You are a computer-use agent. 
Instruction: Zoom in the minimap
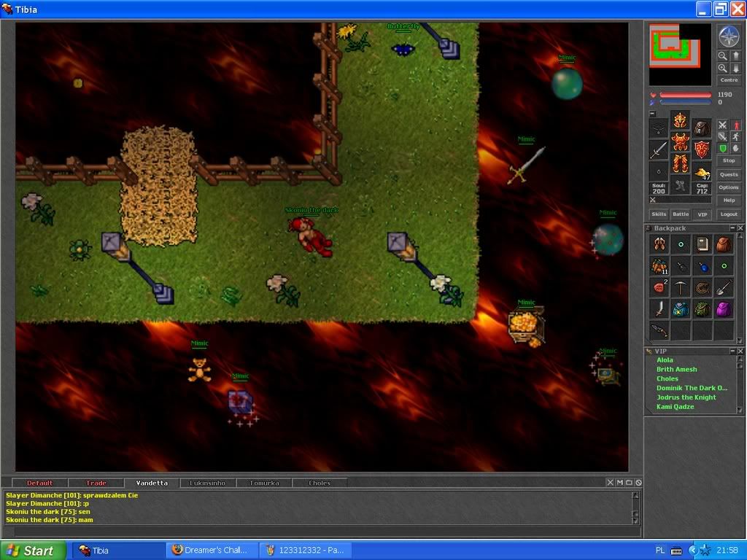click(723, 69)
